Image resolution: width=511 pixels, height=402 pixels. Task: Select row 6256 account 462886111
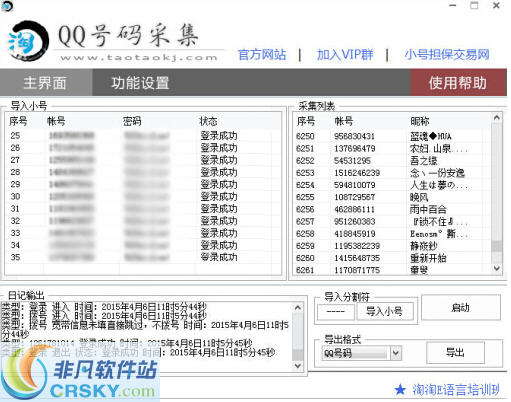[392, 209]
